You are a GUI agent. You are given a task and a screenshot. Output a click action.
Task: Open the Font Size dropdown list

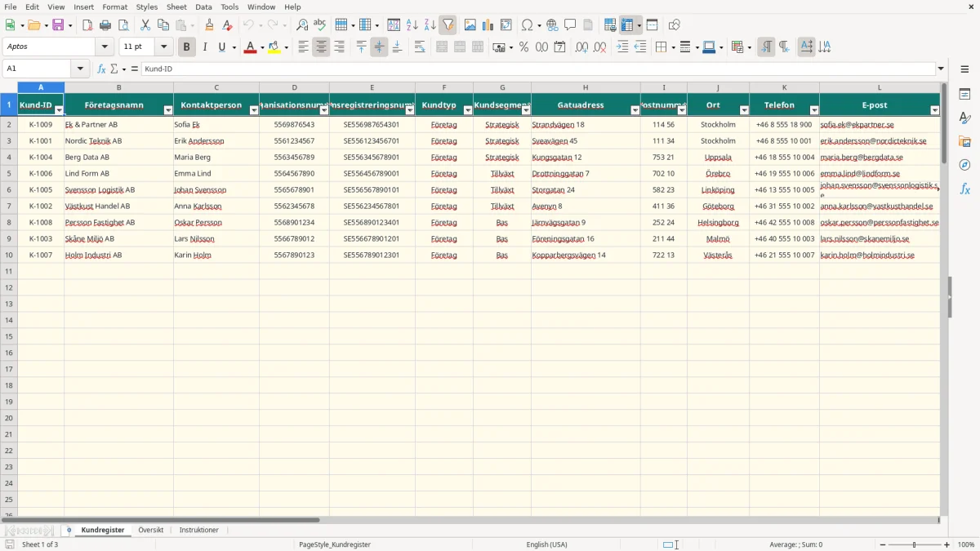[164, 47]
